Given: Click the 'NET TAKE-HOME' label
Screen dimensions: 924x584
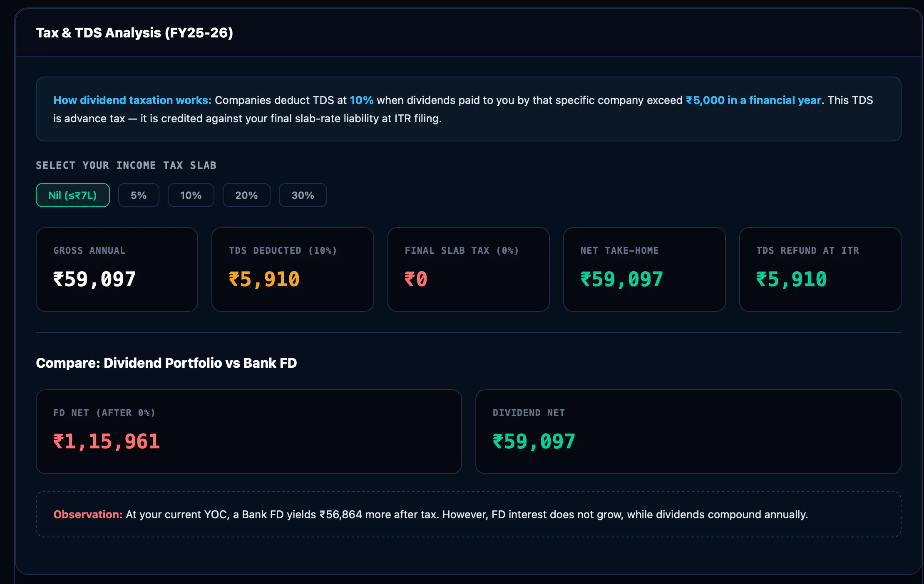Looking at the screenshot, I should [620, 250].
